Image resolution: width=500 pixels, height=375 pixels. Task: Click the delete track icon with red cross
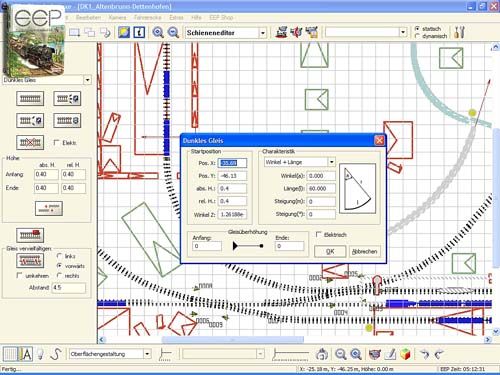(x=30, y=143)
